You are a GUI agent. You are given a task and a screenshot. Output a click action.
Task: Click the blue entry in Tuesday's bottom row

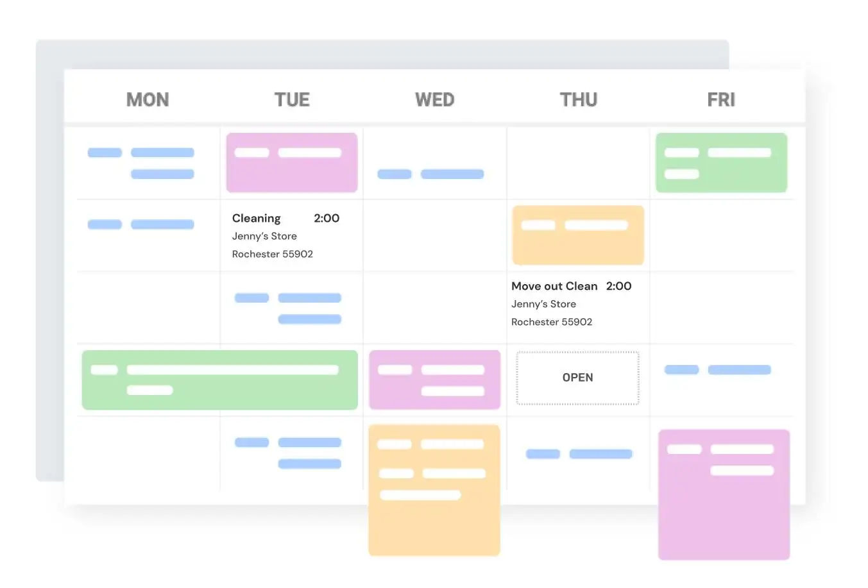(288, 453)
